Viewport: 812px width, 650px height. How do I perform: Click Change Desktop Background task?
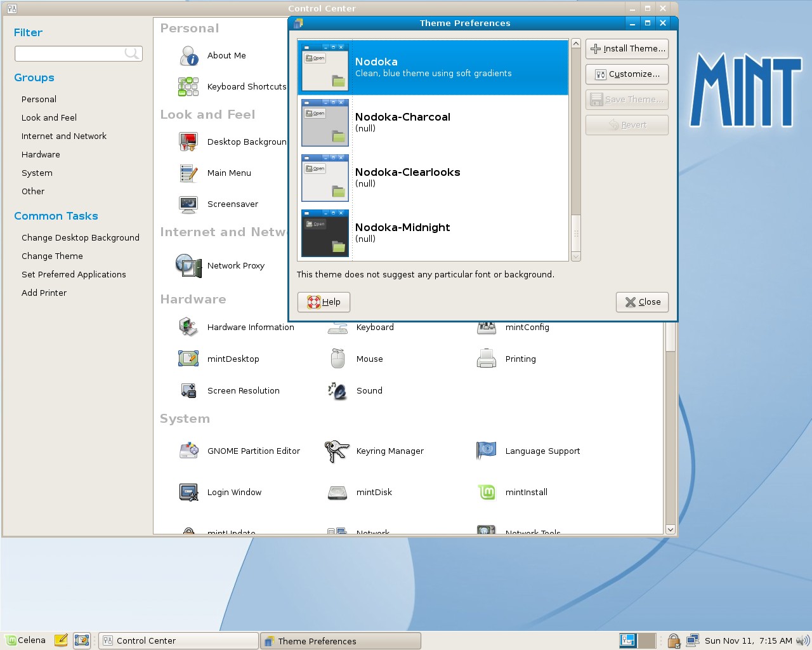tap(81, 237)
